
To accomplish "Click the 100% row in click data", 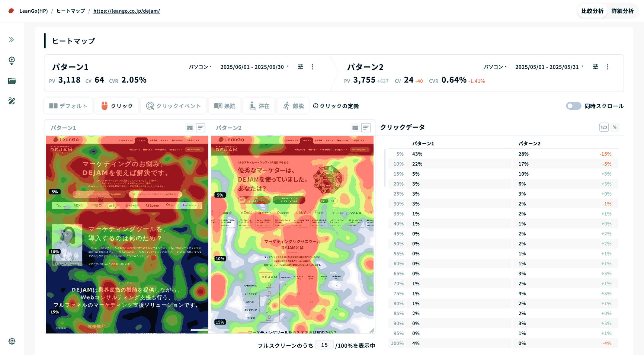I will [x=503, y=343].
